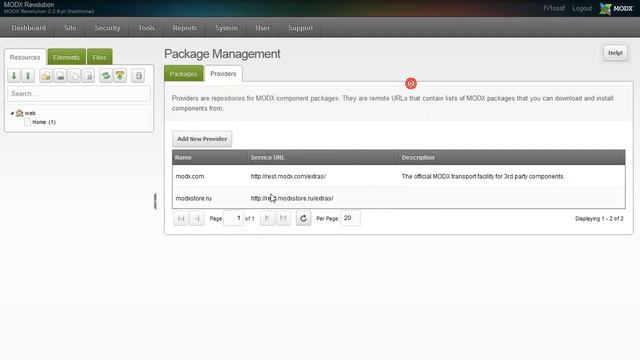Click the new document icon in Resources toolbar
Image resolution: width=640 pixels, height=360 pixels.
click(x=46, y=76)
